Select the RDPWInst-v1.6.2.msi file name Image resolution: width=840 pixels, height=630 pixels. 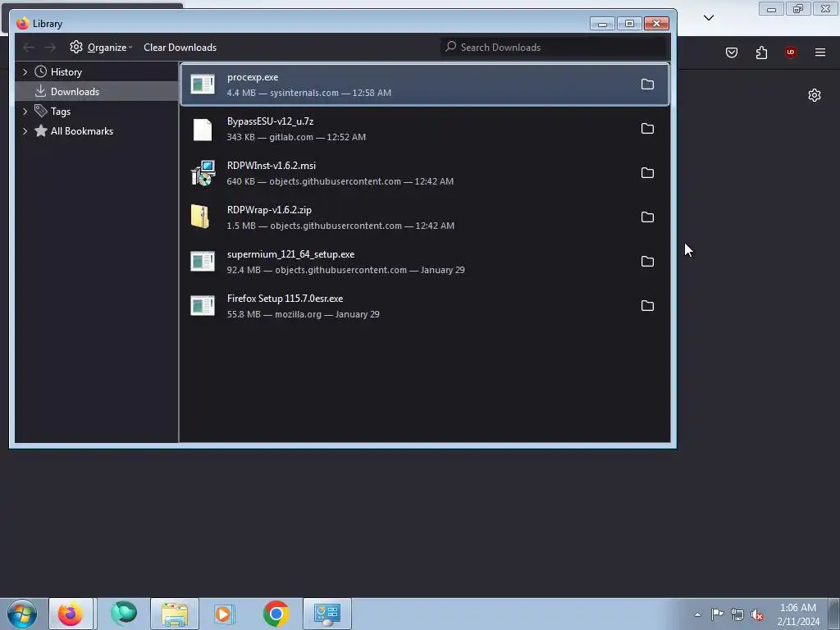271,166
